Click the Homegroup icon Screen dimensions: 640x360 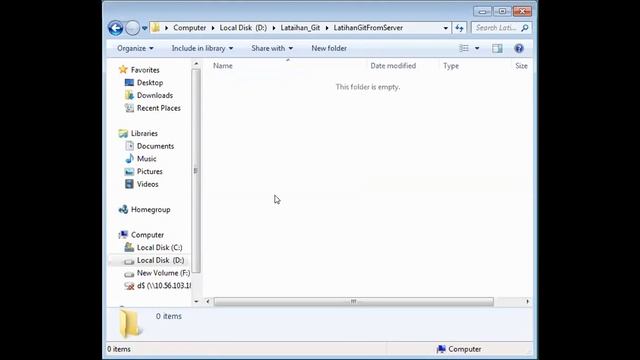pyautogui.click(x=123, y=209)
